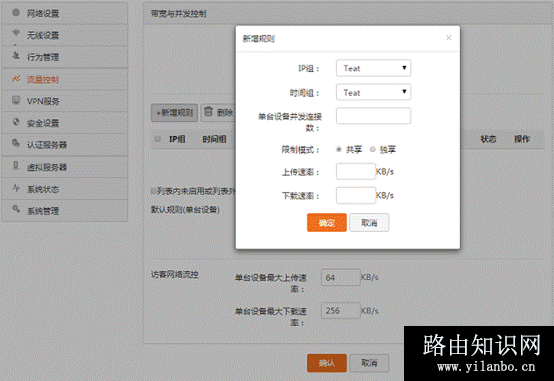Image resolution: width=554 pixels, height=381 pixels.
Task: Open 虚拟服务器 menu item
Action: [x=65, y=167]
